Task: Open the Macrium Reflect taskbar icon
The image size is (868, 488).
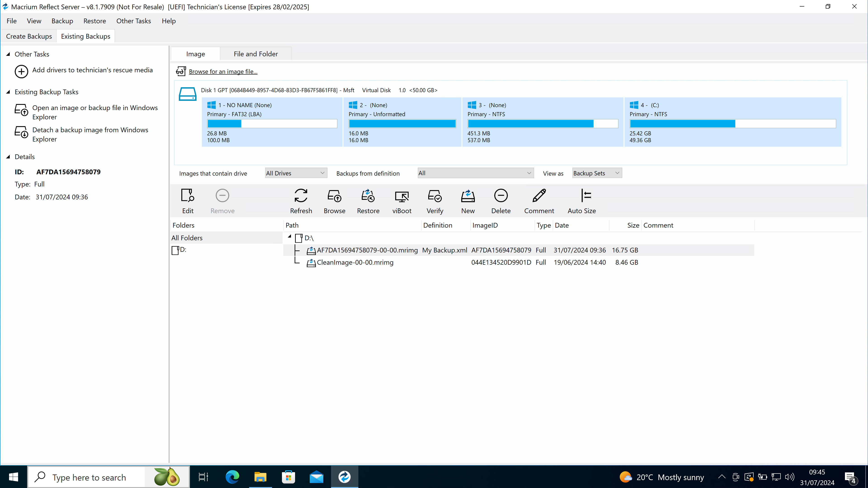Action: [x=344, y=476]
